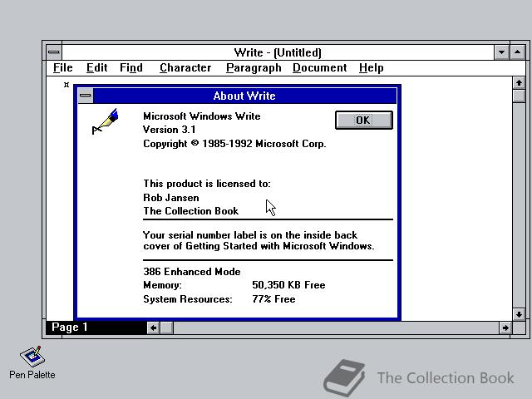Open the Find menu
The image size is (532, 399).
point(131,68)
